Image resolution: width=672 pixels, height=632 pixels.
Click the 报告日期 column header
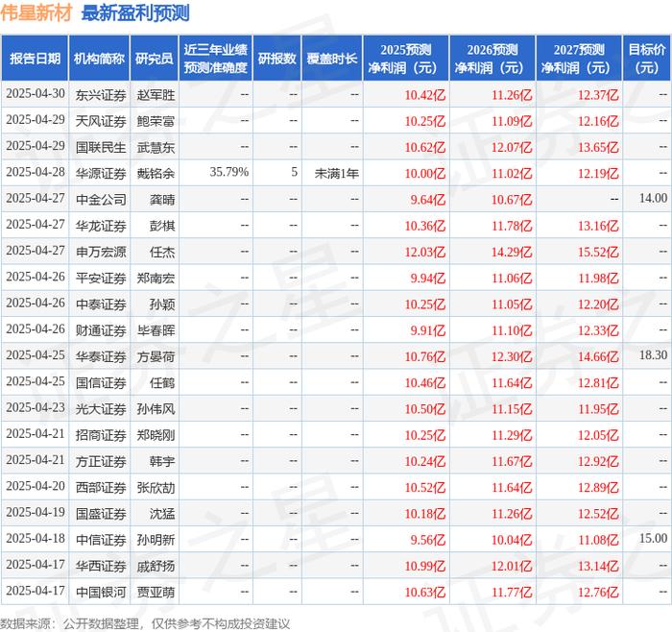tap(35, 59)
